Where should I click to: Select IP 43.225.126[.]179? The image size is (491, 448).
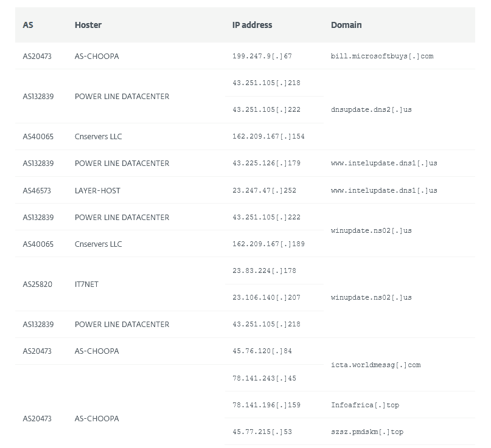(x=266, y=163)
